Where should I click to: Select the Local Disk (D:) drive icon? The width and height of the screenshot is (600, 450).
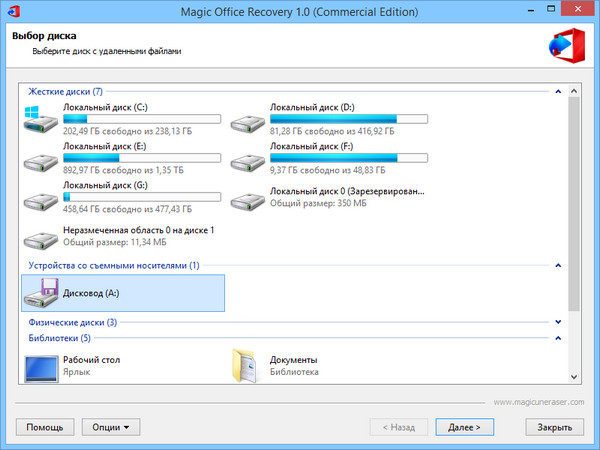248,124
